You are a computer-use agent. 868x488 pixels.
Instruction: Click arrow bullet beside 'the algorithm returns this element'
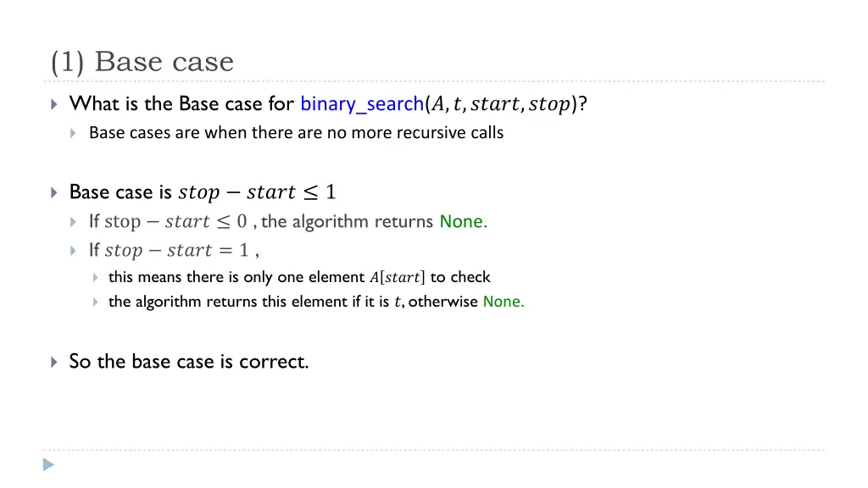point(95,302)
